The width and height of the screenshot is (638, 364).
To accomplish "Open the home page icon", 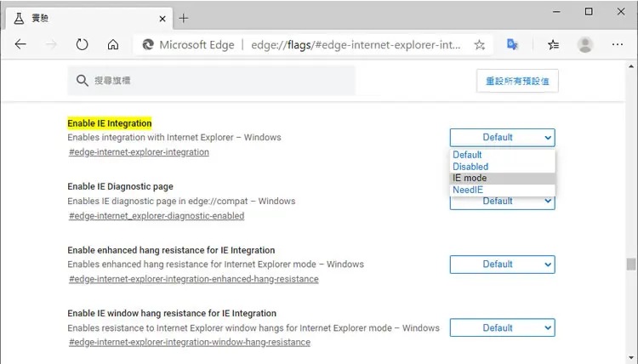I will coord(112,44).
